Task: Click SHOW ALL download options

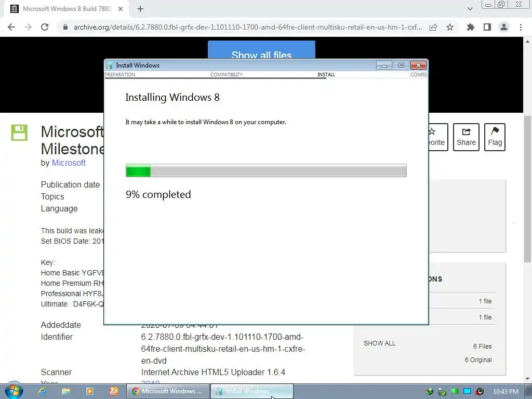Action: (380, 343)
